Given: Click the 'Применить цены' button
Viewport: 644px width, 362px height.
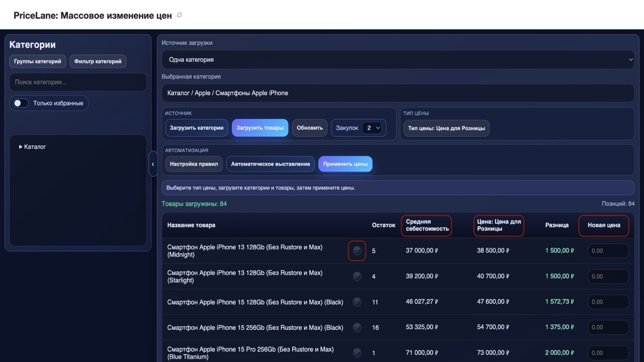Looking at the screenshot, I should click(345, 164).
